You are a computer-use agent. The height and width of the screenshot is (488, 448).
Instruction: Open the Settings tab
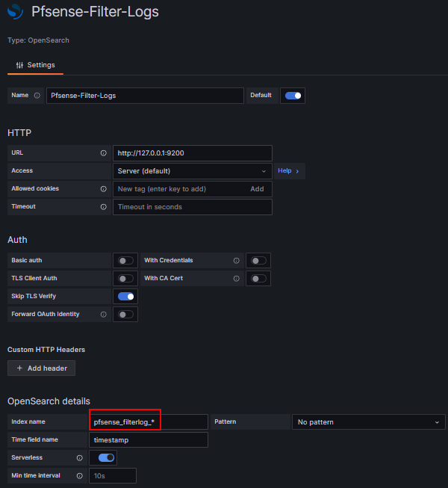35,65
